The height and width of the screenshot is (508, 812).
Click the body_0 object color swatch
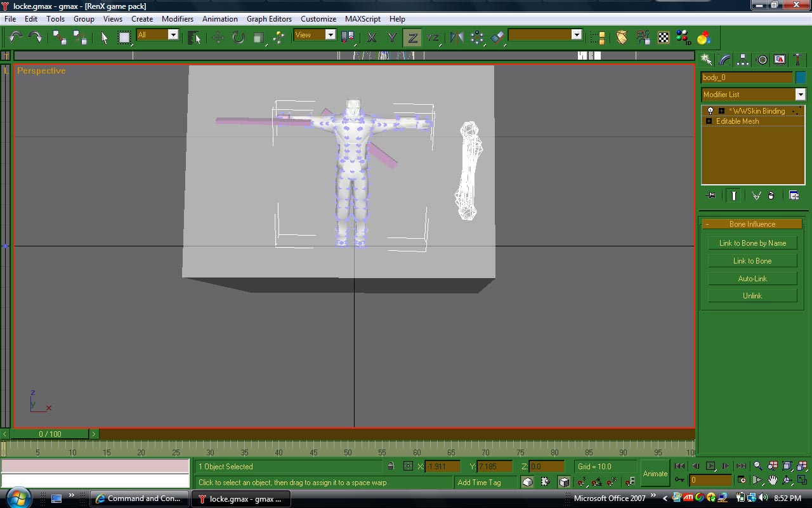tap(801, 77)
